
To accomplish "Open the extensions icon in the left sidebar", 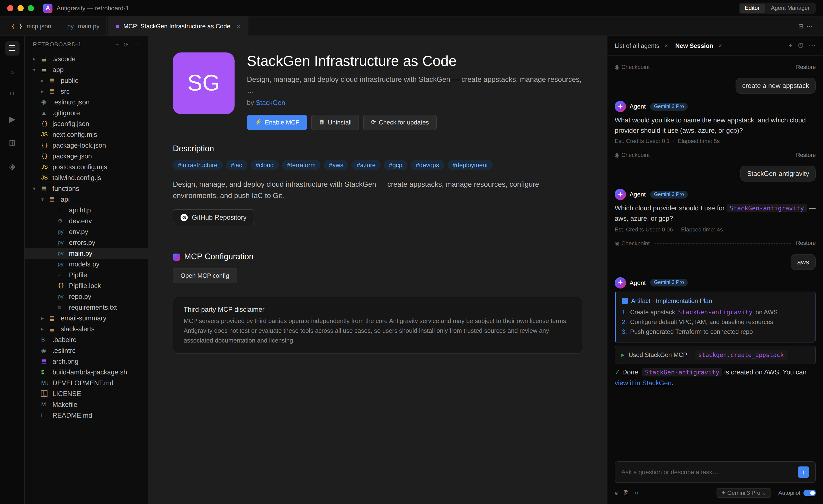I will [12, 143].
